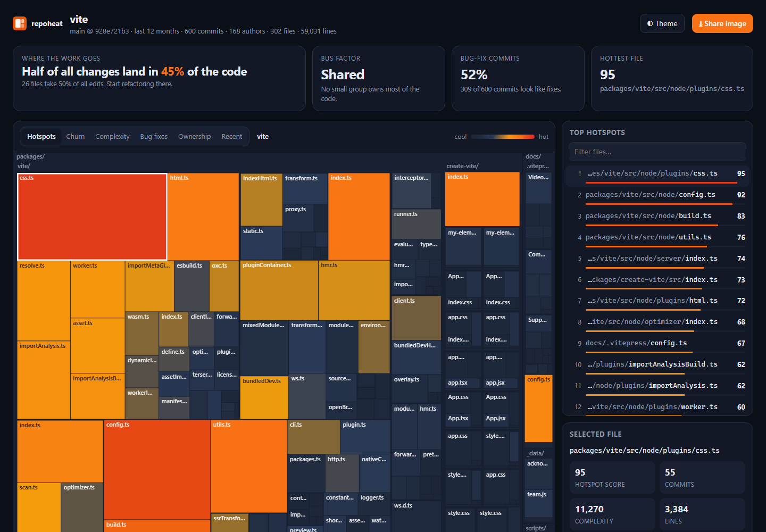Click the Share image button
766x532 pixels.
(x=722, y=23)
